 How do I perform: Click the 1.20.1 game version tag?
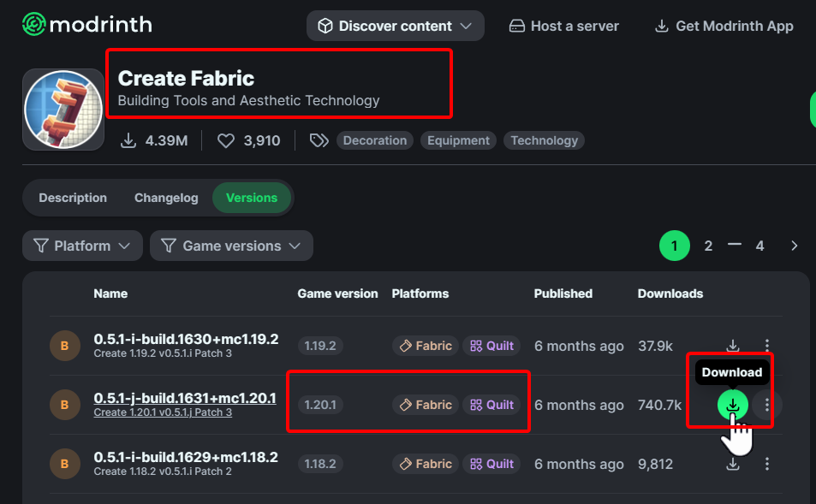(320, 405)
